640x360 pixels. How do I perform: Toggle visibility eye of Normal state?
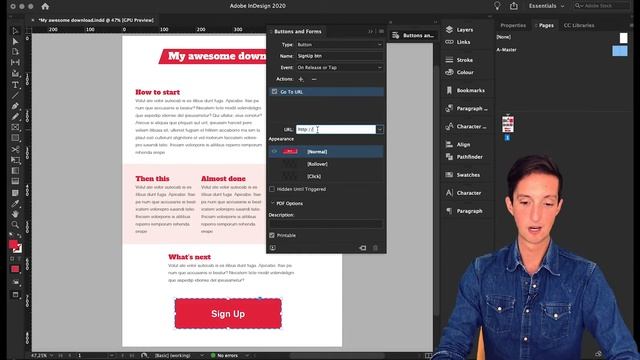pos(274,151)
